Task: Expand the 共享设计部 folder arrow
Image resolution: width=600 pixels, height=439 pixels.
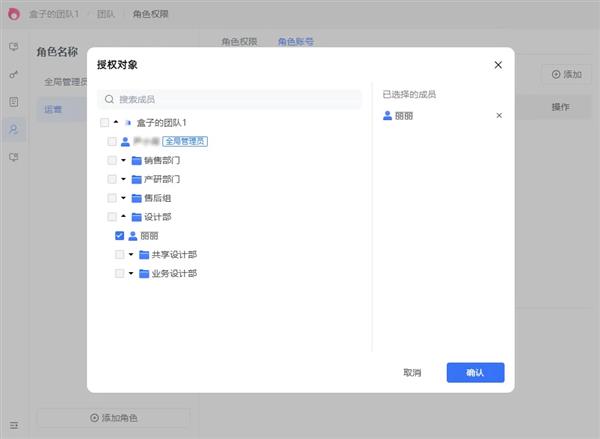Action: click(131, 255)
